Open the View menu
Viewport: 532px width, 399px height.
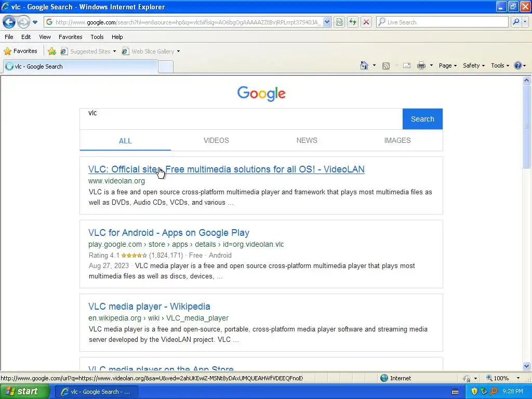45,37
